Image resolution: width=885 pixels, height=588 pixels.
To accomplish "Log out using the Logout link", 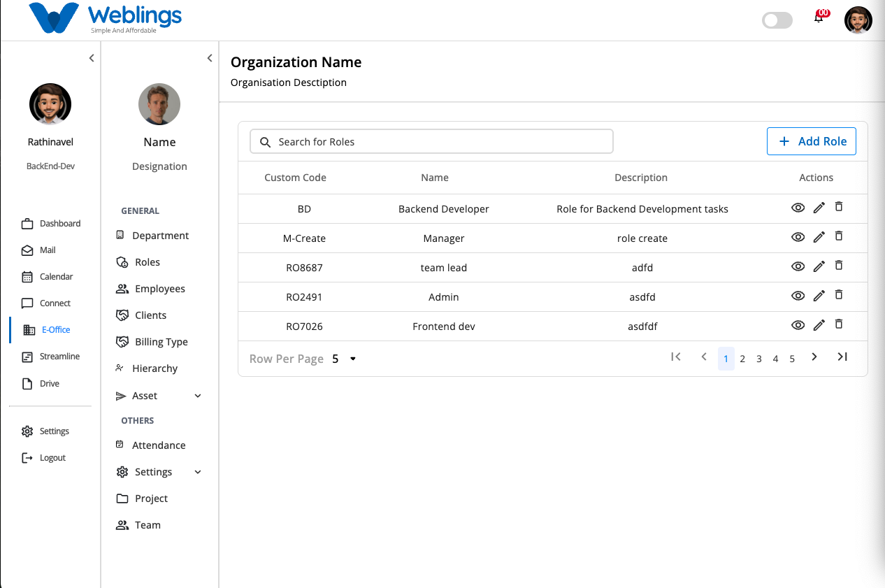I will coord(43,458).
